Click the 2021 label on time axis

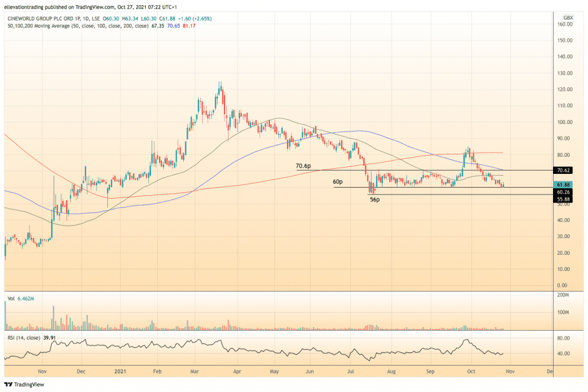point(120,371)
